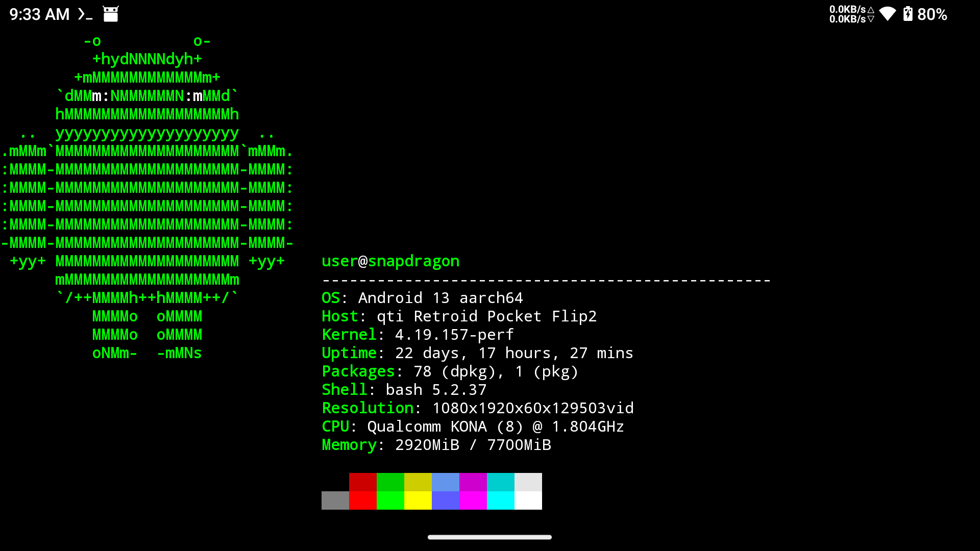This screenshot has height=551, width=980.
Task: Click the bright yellow color block
Action: coord(418,500)
